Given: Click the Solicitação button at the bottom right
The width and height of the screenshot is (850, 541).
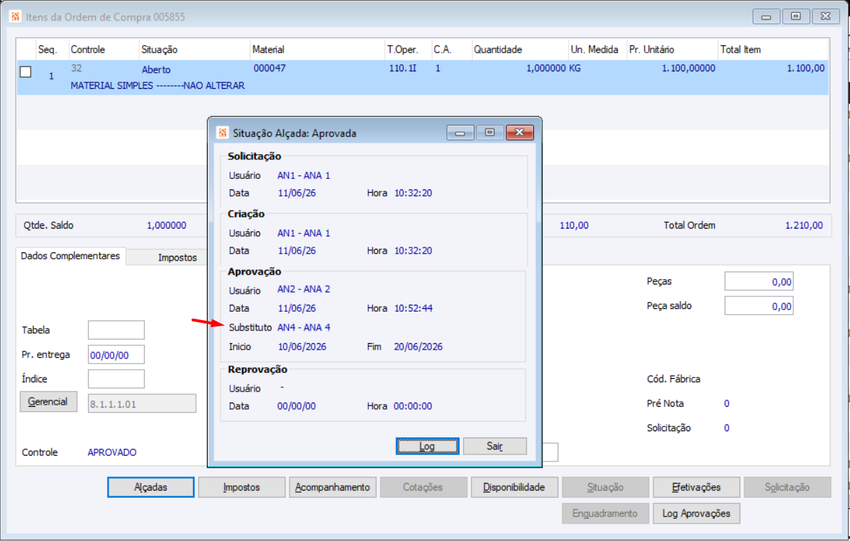Looking at the screenshot, I should click(x=788, y=487).
